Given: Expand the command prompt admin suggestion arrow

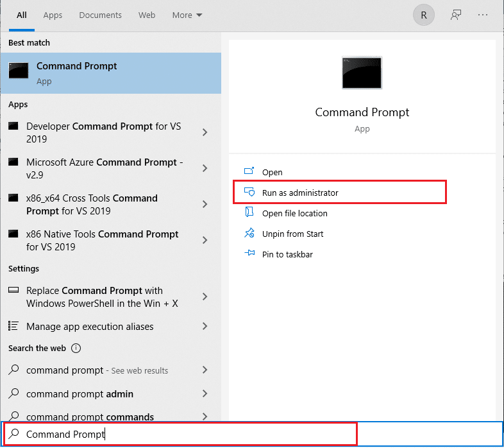Looking at the screenshot, I should point(205,393).
